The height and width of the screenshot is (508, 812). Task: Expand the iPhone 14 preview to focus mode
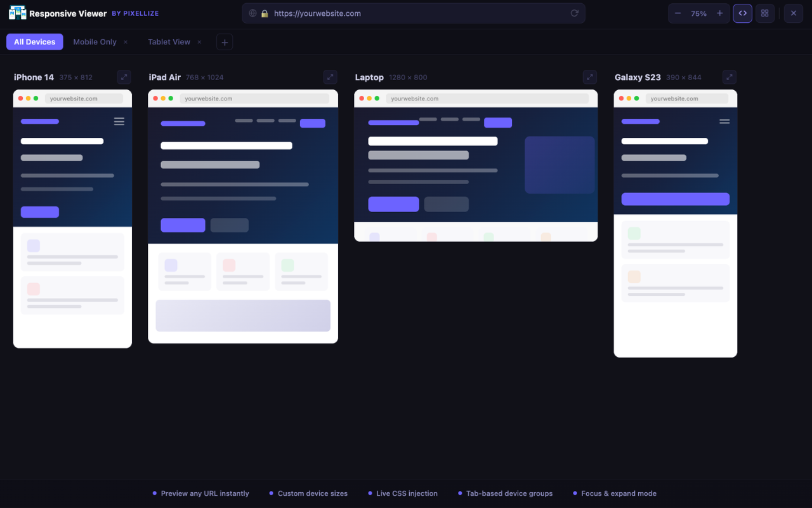pos(124,77)
